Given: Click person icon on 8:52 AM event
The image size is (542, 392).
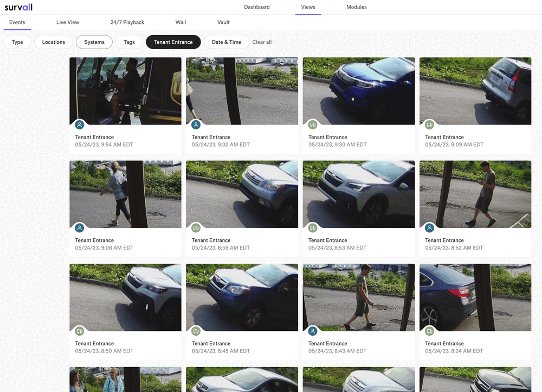Looking at the screenshot, I should [429, 228].
